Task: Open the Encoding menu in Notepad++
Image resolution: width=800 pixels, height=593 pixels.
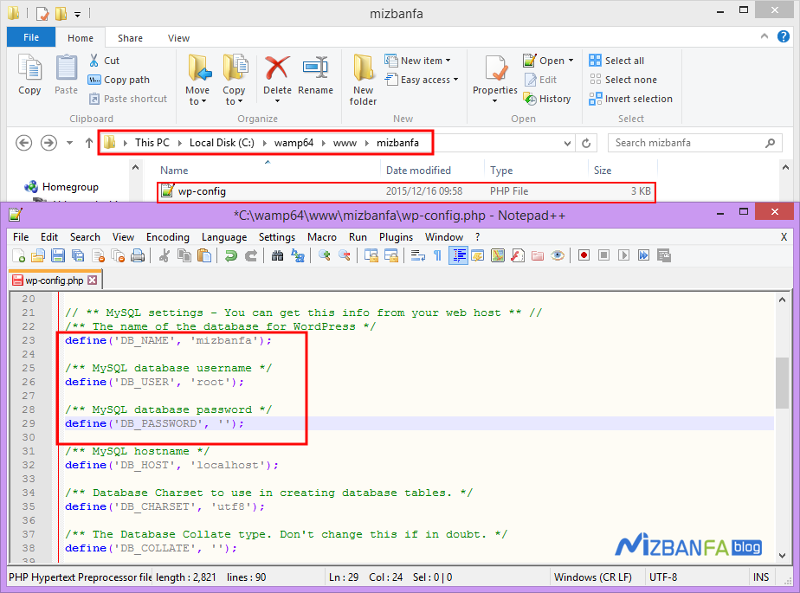Action: click(167, 237)
